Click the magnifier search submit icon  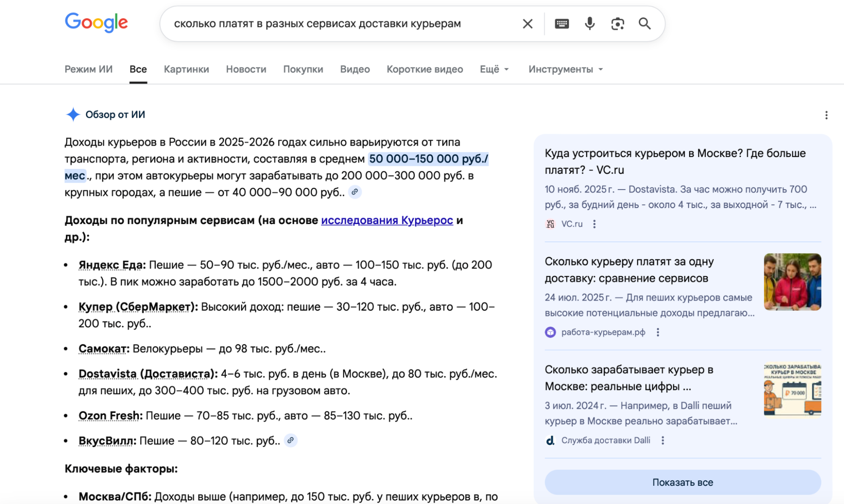(x=644, y=24)
